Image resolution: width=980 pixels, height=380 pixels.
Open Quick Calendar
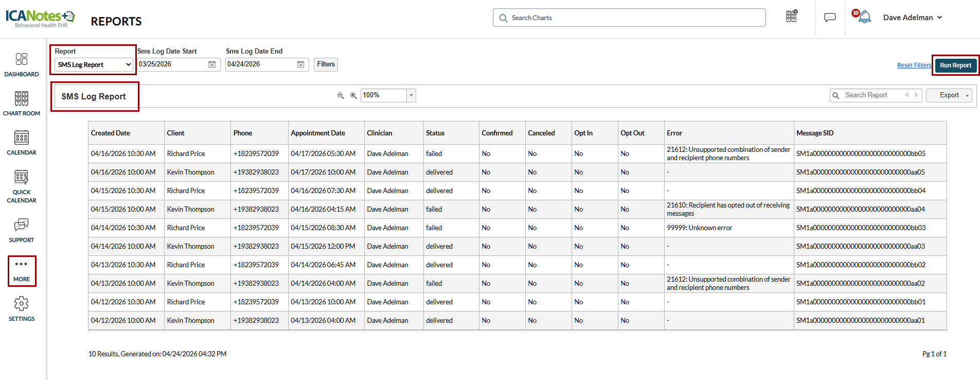tap(22, 186)
